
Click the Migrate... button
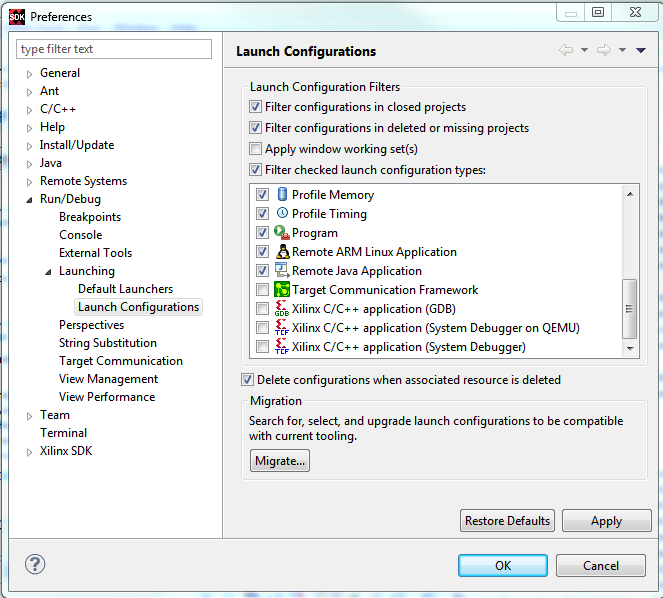coord(280,461)
